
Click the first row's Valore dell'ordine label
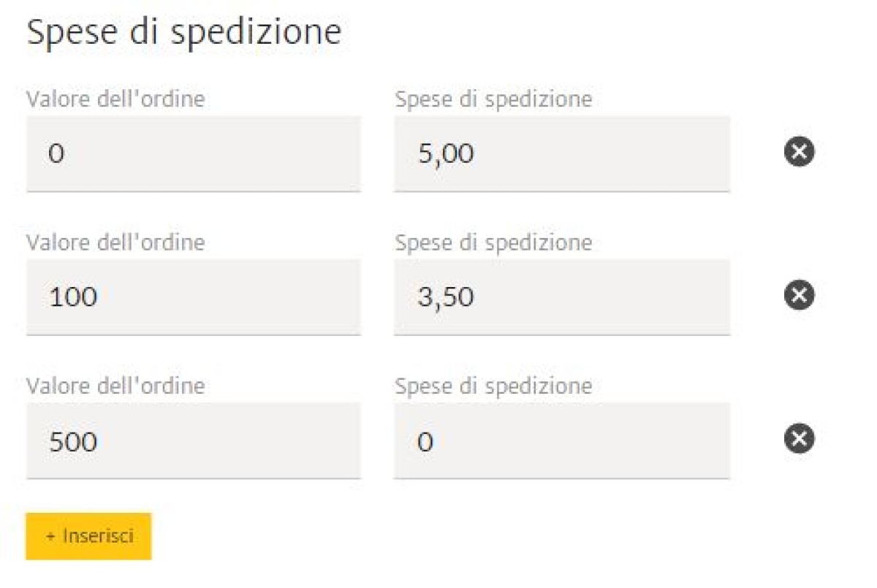click(115, 99)
